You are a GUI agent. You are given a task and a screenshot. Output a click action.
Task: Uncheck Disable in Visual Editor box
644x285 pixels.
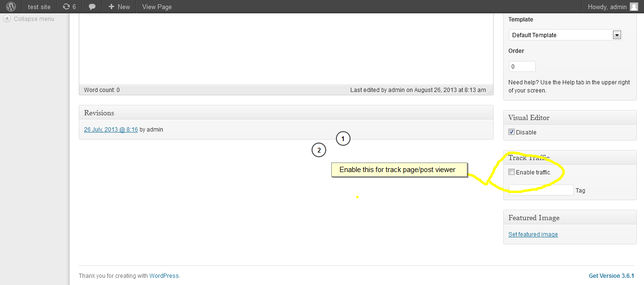pyautogui.click(x=512, y=132)
